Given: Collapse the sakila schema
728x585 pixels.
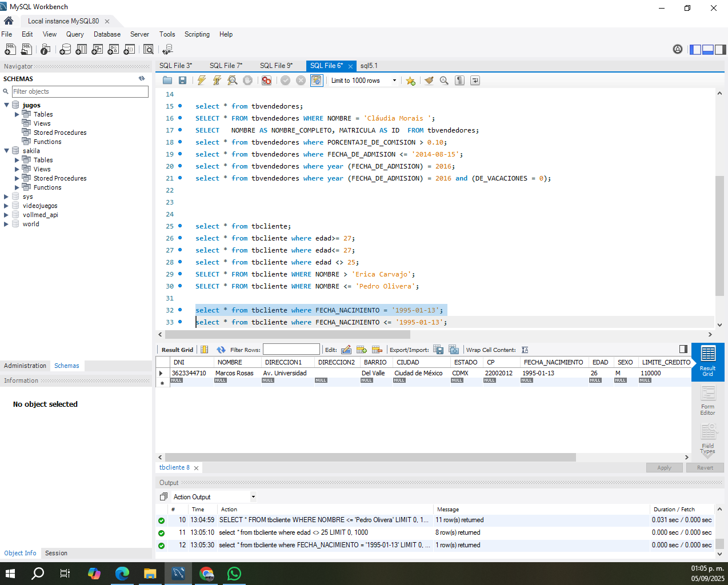Looking at the screenshot, I should click(x=7, y=151).
